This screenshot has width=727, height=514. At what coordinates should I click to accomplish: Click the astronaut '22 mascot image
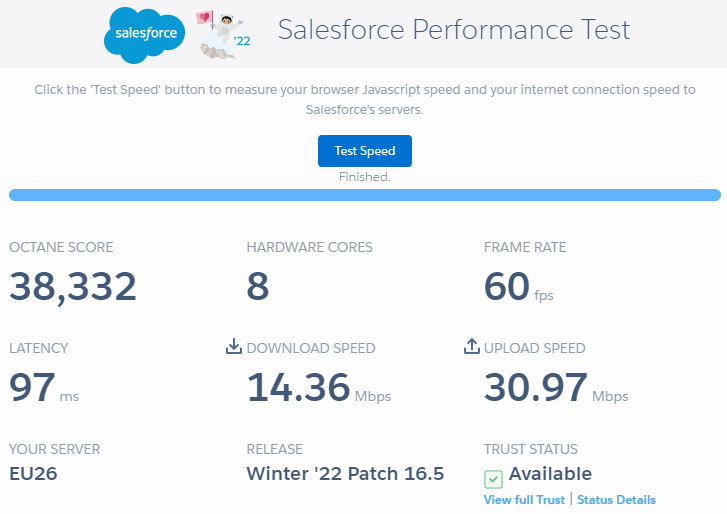(x=223, y=35)
